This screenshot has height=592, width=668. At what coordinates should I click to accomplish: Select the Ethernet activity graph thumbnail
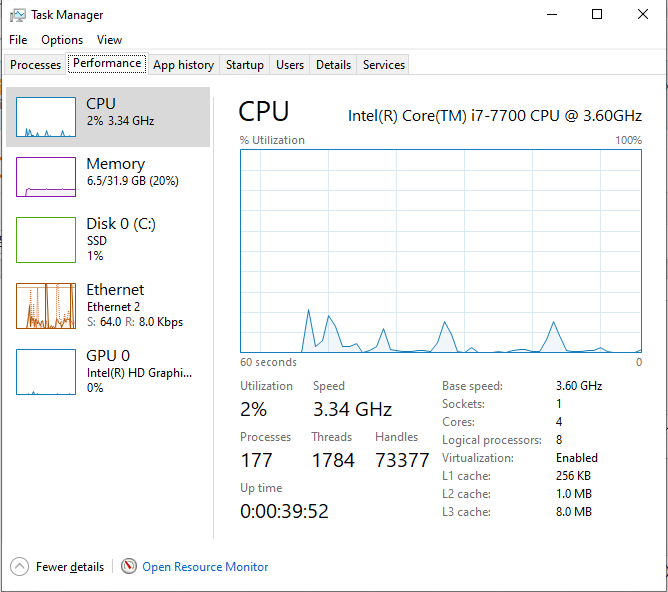(46, 306)
